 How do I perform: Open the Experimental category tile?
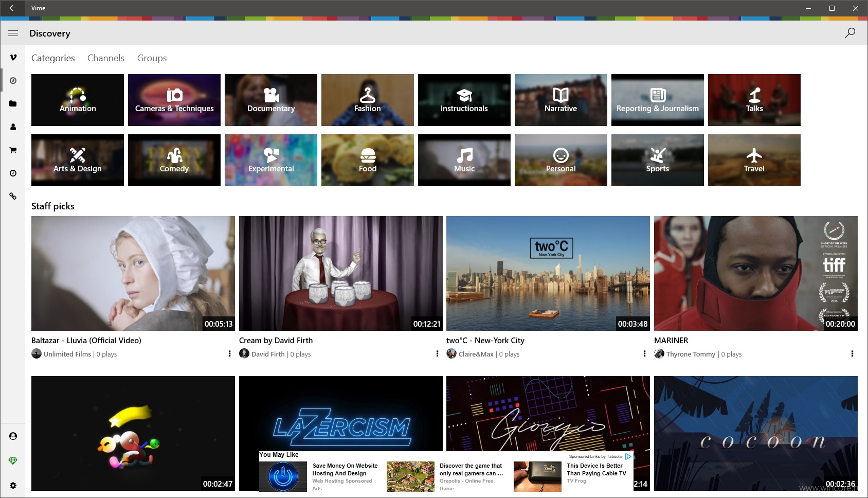pyautogui.click(x=271, y=160)
